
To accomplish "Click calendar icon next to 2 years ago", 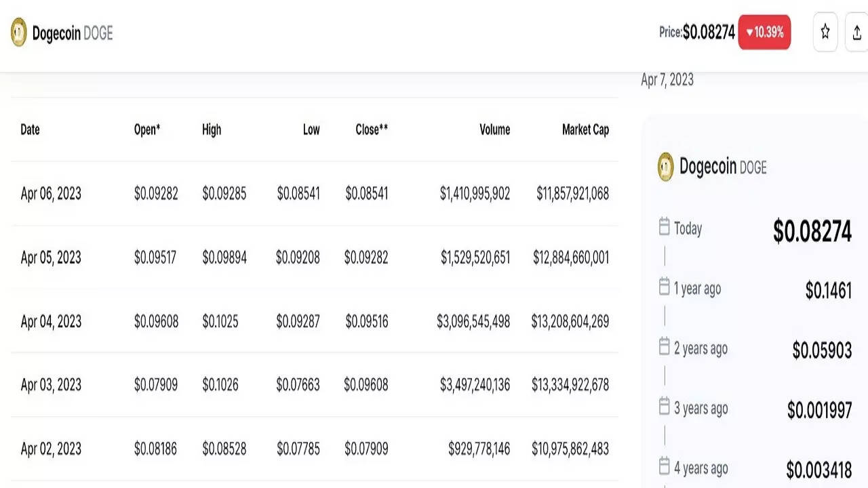I will [x=665, y=347].
